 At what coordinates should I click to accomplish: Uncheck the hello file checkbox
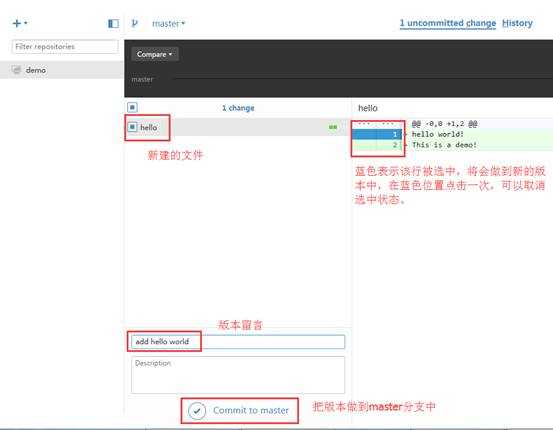(132, 127)
